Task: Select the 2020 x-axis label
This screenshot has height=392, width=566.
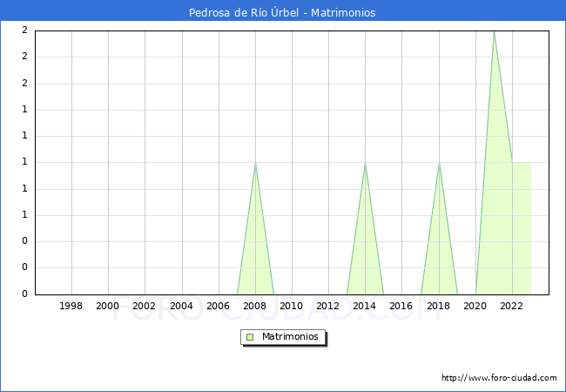Action: click(475, 306)
